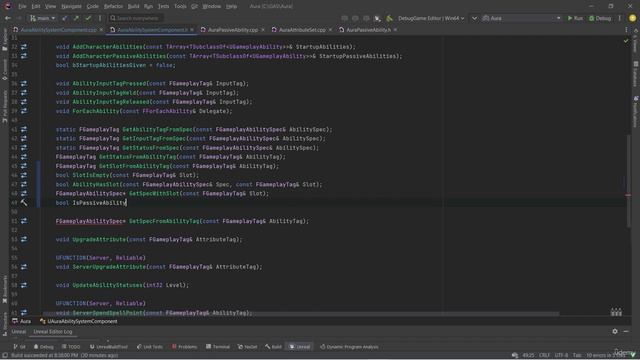Image resolution: width=640 pixels, height=360 pixels.
Task: Click the red error stripe marker
Action: (628, 195)
